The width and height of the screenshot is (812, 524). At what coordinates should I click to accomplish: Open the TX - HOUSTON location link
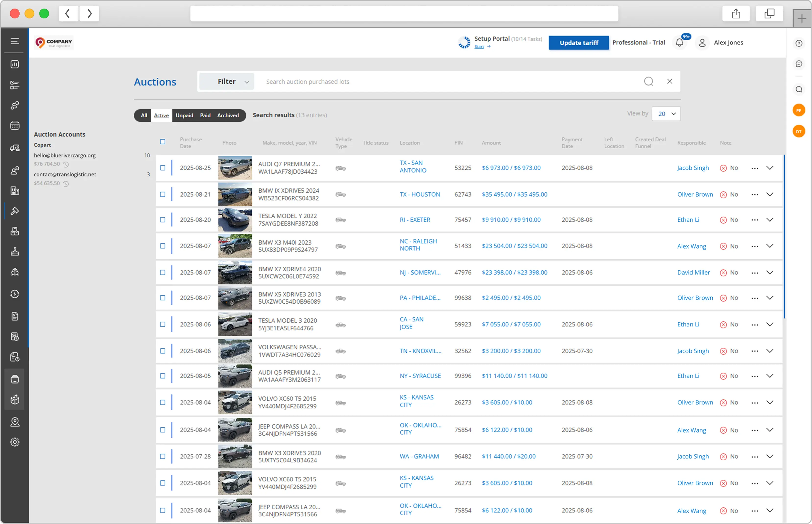(420, 195)
